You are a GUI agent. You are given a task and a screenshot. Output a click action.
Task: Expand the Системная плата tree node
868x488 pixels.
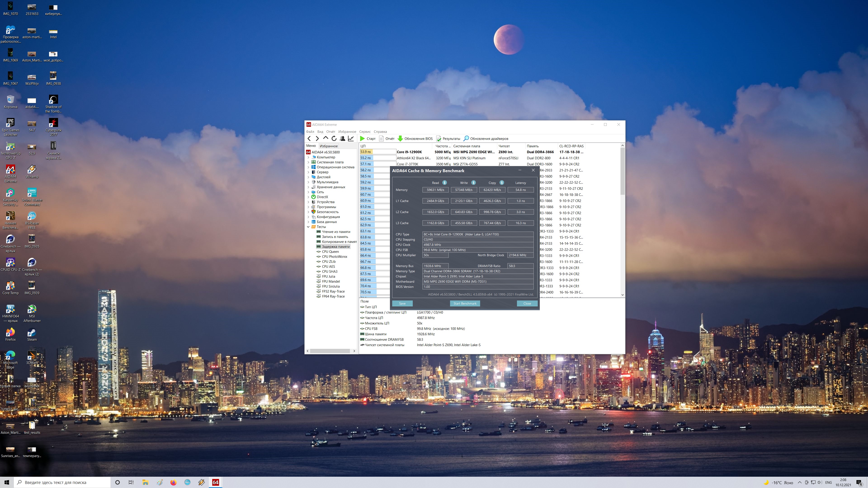click(x=308, y=162)
